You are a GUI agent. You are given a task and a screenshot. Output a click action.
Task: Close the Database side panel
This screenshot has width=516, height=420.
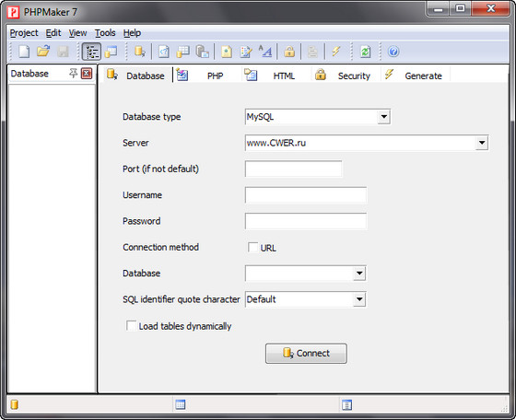(x=87, y=74)
